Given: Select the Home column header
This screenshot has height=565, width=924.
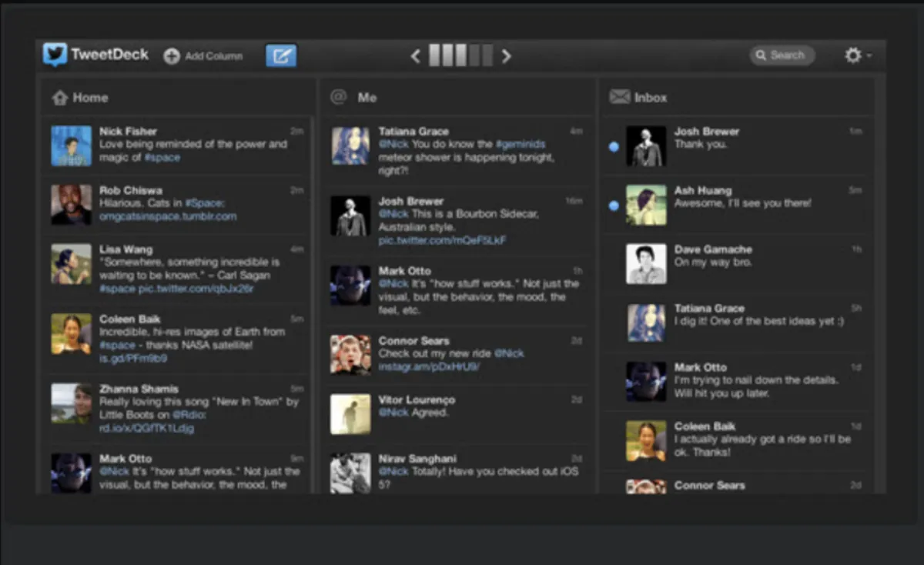Looking at the screenshot, I should [x=177, y=98].
